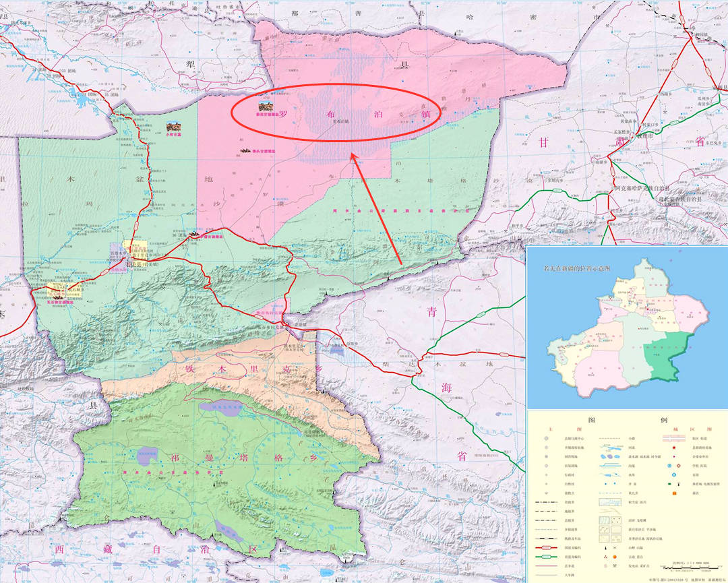The width and height of the screenshot is (728, 583).
Task: Select the 瓦石峡古城遗址 ruins icon
Action: pos(57,298)
